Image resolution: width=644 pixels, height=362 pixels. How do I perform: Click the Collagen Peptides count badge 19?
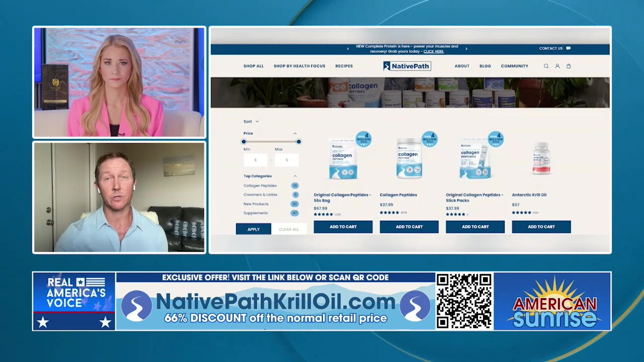tap(295, 186)
